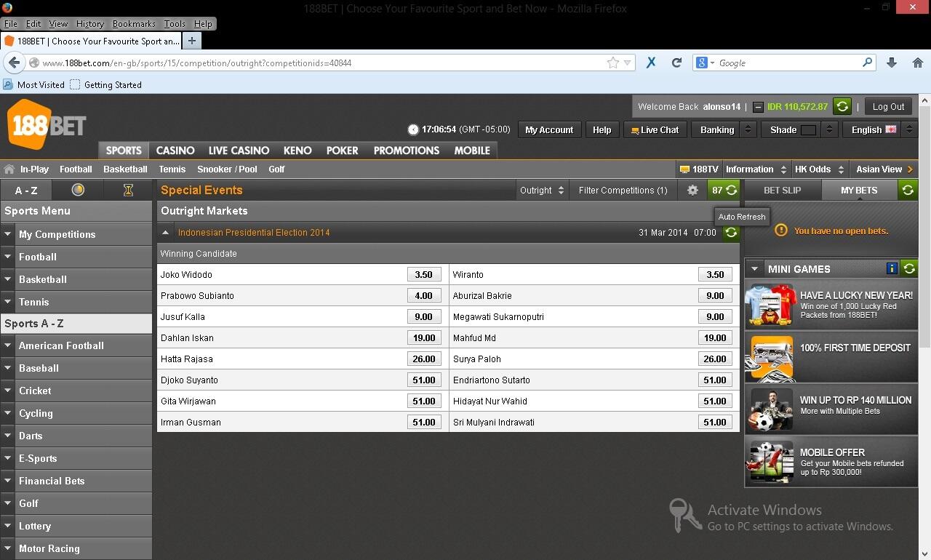Open the Shade dropdown
Screen dimensions: 931x560
(x=799, y=130)
